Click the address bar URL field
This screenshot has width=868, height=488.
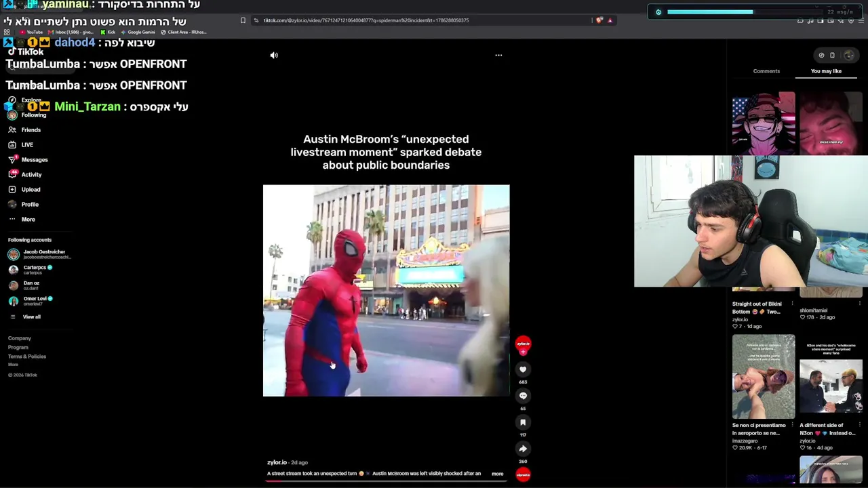click(x=420, y=20)
